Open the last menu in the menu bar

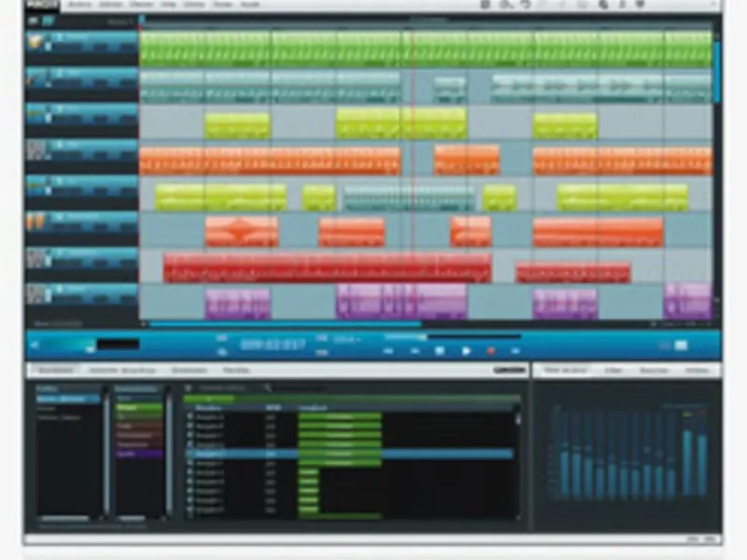tap(249, 5)
